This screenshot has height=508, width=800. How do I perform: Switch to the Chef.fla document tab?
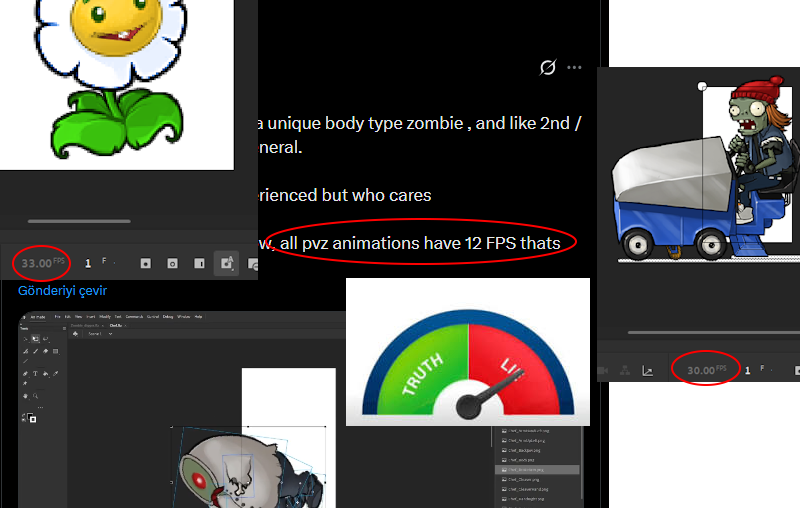point(116,325)
